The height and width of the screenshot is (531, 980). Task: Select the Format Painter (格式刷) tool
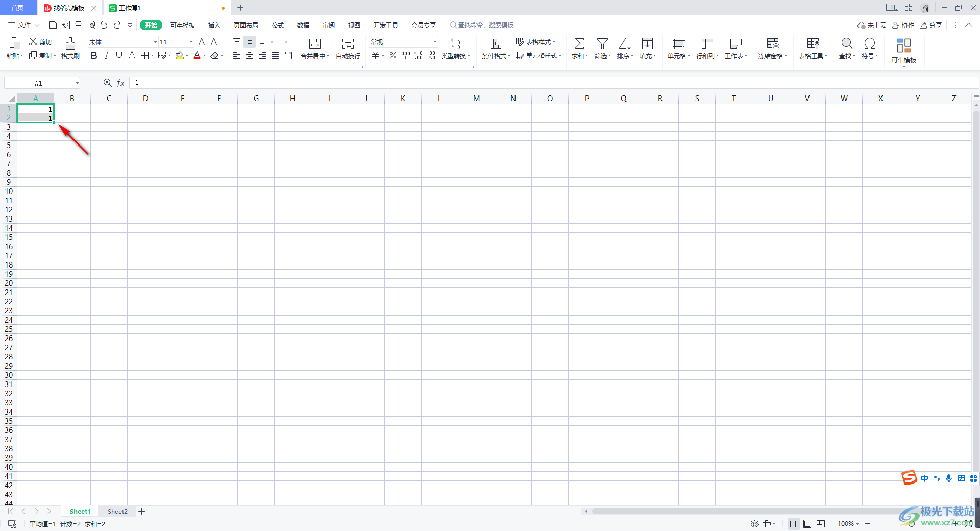(x=70, y=49)
